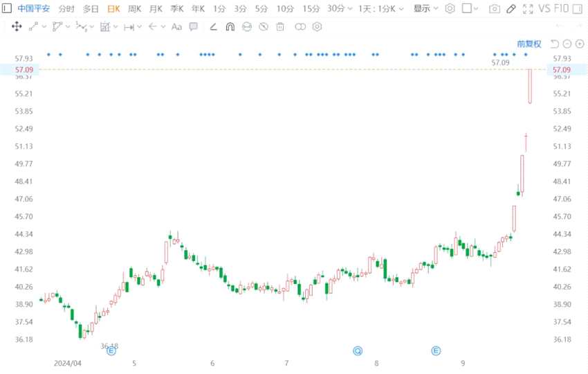Click the trash delete drawings icon
588x374 pixels.
click(280, 26)
